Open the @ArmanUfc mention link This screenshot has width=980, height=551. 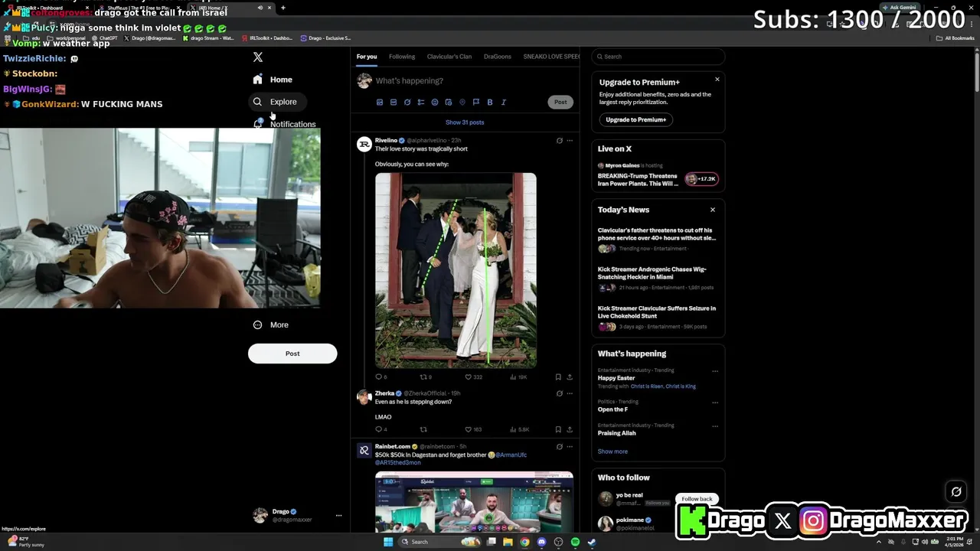[x=511, y=455]
